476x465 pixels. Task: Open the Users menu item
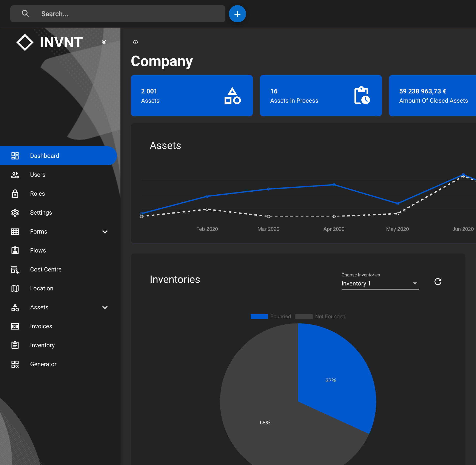point(38,175)
